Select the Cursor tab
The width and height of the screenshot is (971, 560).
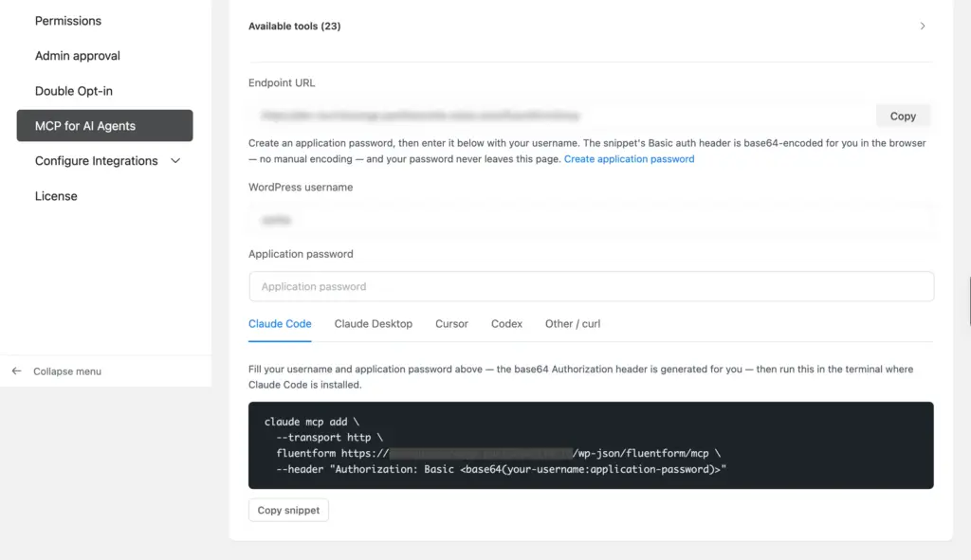tap(451, 324)
